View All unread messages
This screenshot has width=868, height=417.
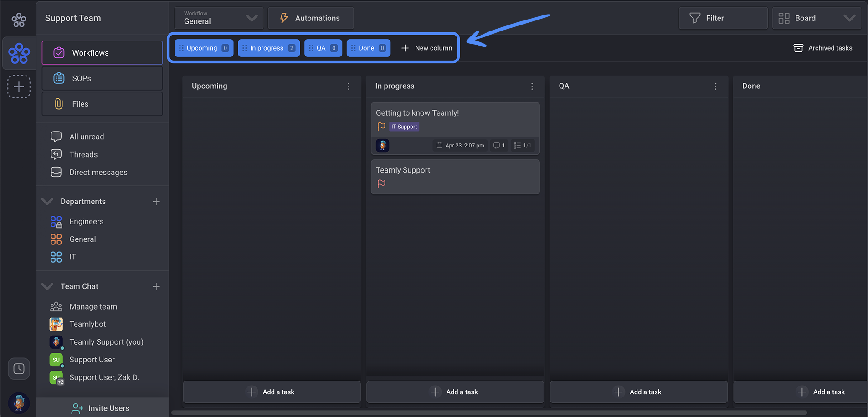87,137
